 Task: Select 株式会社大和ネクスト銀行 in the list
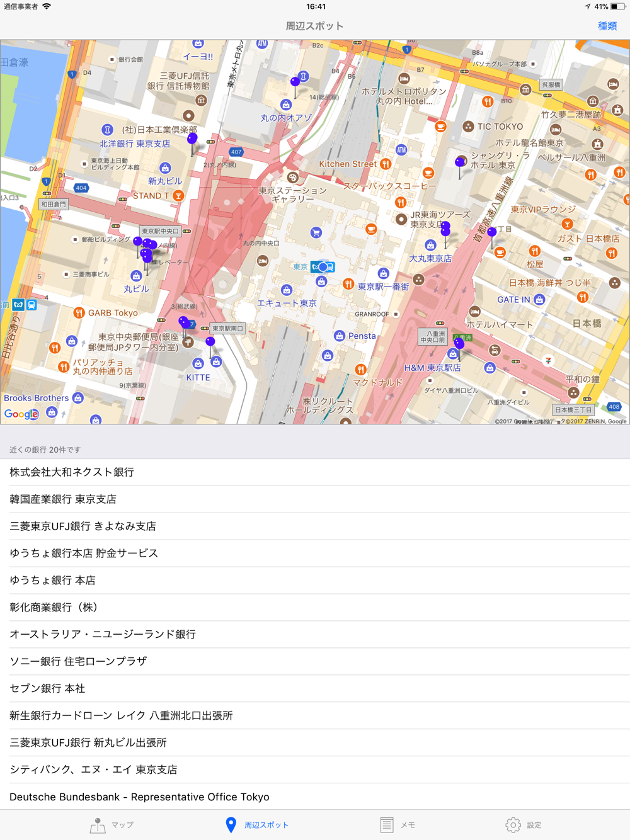click(x=315, y=472)
